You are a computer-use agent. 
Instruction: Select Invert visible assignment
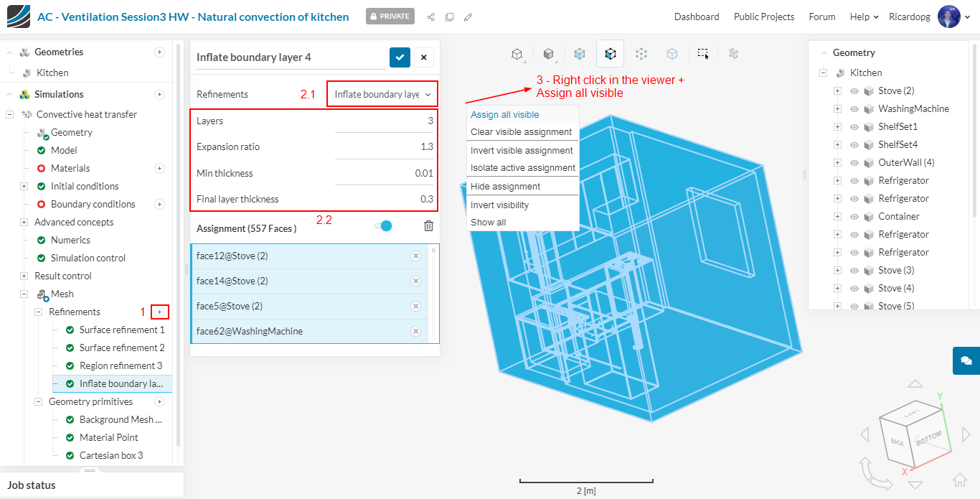pyautogui.click(x=522, y=151)
